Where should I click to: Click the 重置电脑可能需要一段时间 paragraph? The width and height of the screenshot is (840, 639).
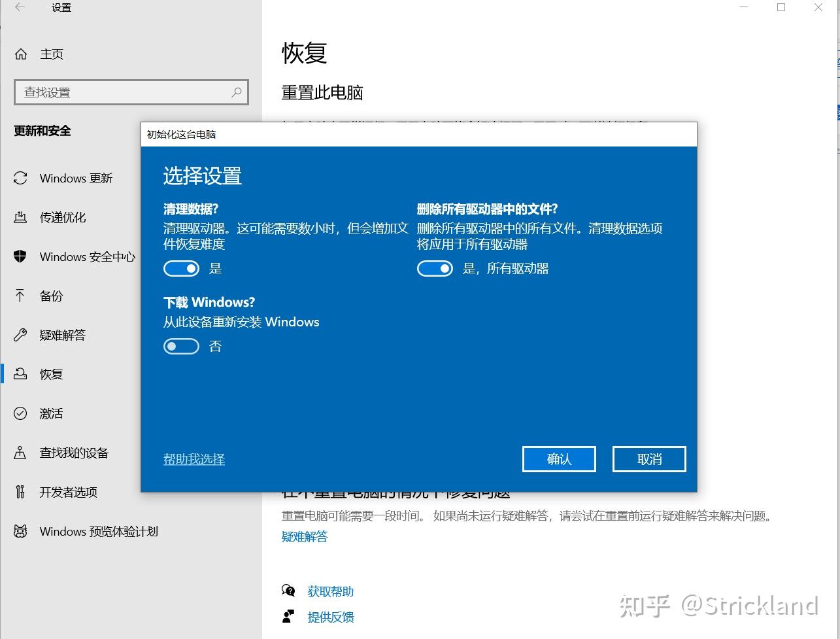pyautogui.click(x=527, y=516)
